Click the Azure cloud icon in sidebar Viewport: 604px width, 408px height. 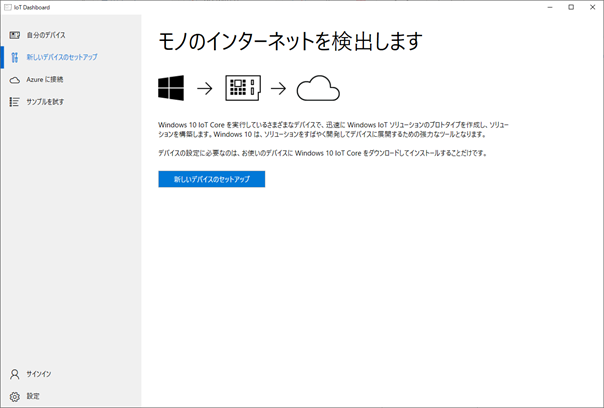[x=14, y=79]
